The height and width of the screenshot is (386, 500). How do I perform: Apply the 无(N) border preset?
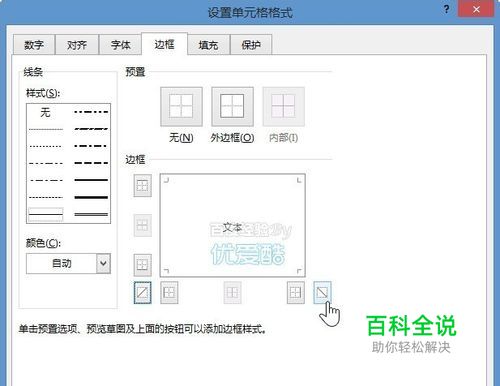pos(181,106)
